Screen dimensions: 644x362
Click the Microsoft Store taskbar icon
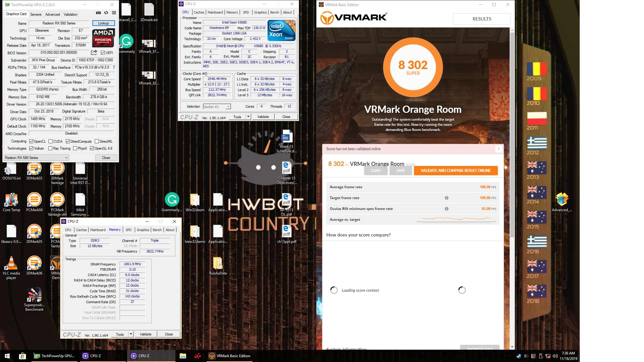[x=22, y=356]
